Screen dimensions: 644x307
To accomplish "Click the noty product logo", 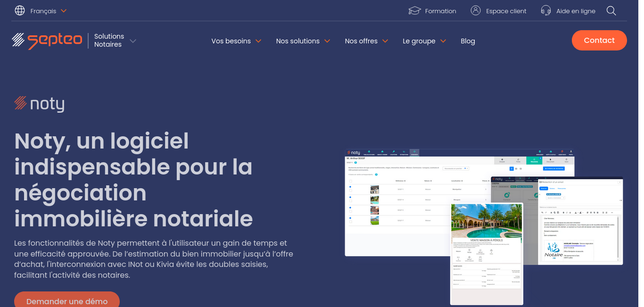I will (39, 104).
